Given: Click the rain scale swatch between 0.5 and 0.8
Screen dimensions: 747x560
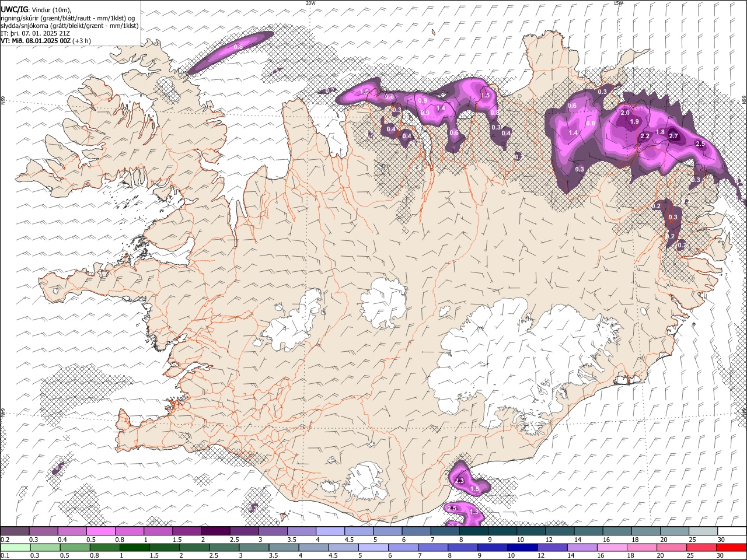Looking at the screenshot, I should pos(75,547).
